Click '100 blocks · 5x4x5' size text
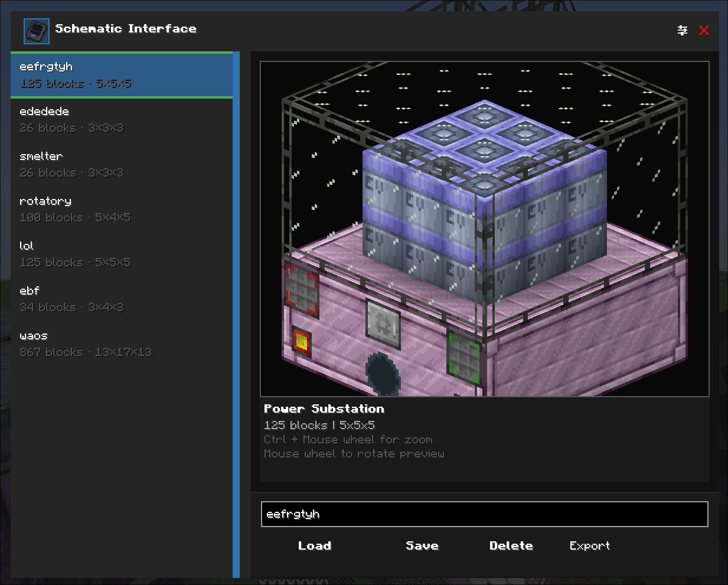The image size is (728, 585). (x=75, y=218)
